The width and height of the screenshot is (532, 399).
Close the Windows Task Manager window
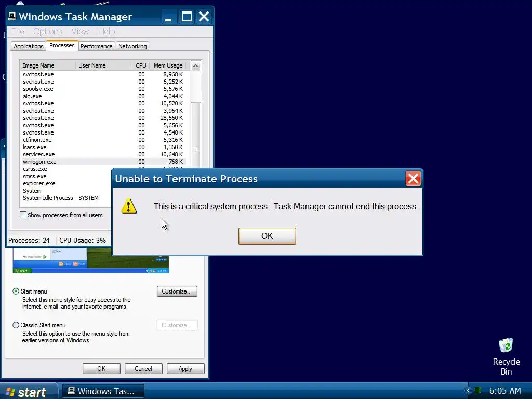click(x=204, y=17)
